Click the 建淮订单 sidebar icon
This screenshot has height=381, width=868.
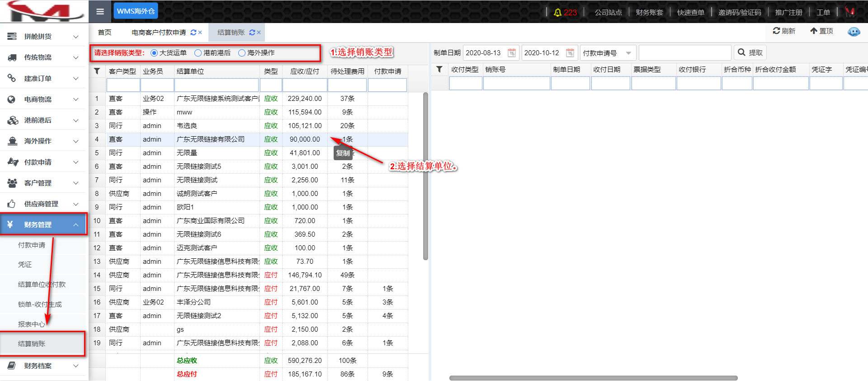click(x=12, y=78)
